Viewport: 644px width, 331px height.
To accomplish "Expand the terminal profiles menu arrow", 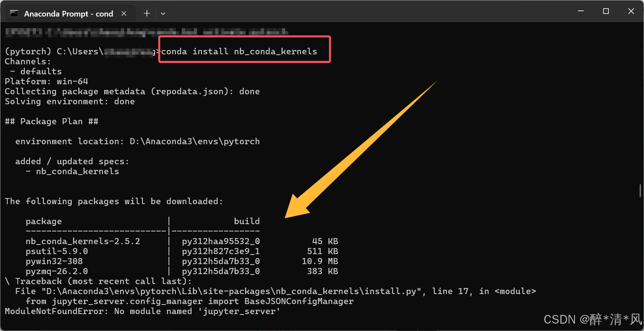I will 163,13.
